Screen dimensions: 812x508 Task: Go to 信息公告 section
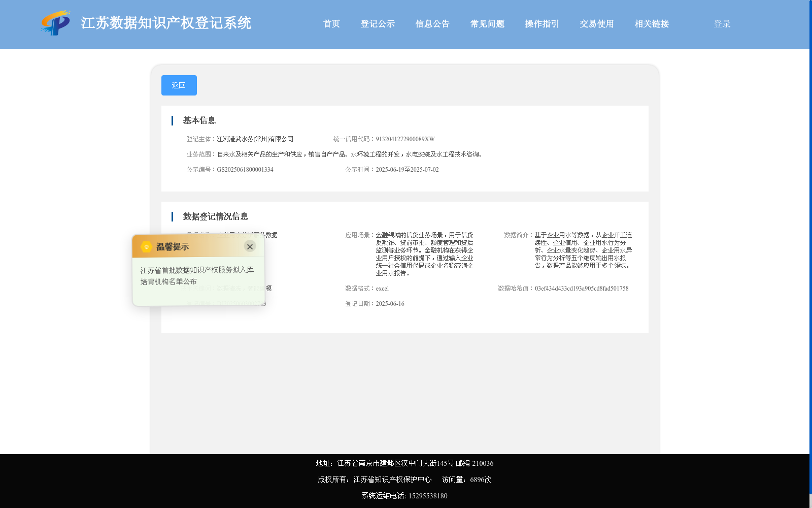tap(432, 24)
